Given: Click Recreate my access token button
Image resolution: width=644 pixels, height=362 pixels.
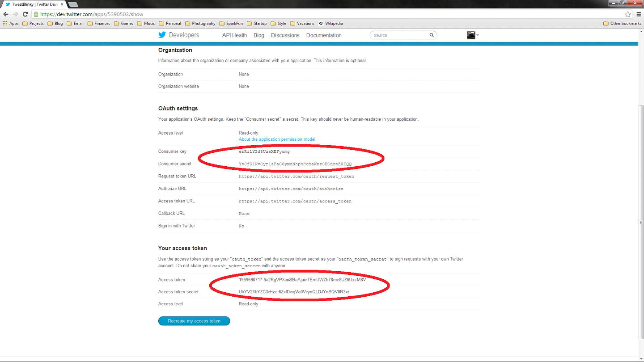Looking at the screenshot, I should [194, 321].
